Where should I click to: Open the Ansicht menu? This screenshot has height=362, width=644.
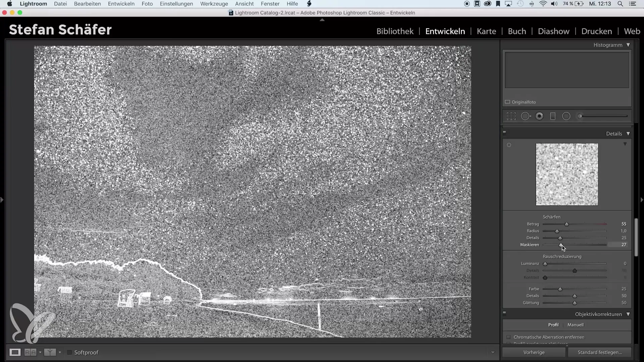pyautogui.click(x=245, y=4)
